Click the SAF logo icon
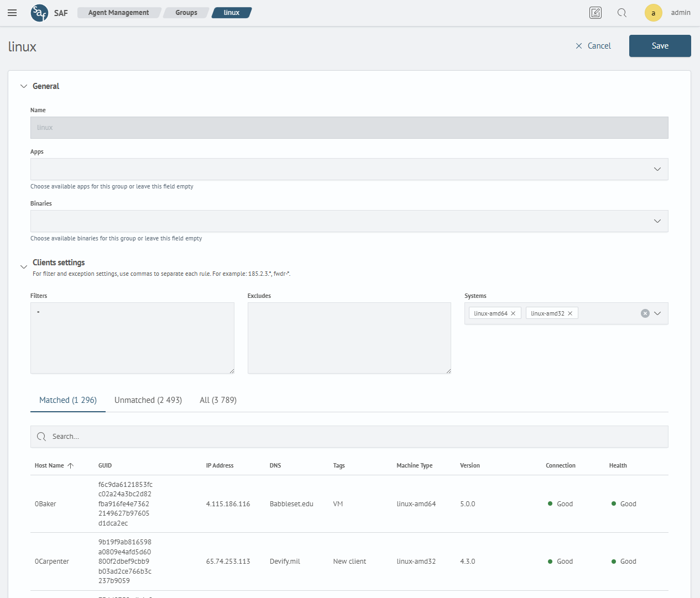 click(39, 13)
